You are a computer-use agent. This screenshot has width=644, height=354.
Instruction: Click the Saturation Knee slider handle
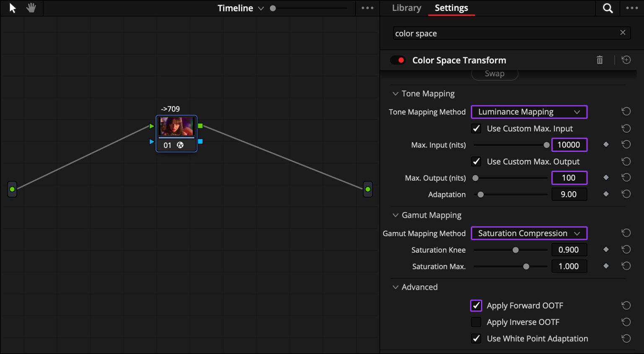[x=515, y=250]
